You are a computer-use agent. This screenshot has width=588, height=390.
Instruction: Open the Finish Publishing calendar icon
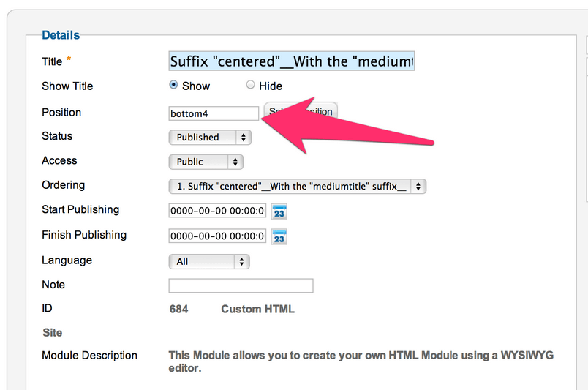pos(279,237)
